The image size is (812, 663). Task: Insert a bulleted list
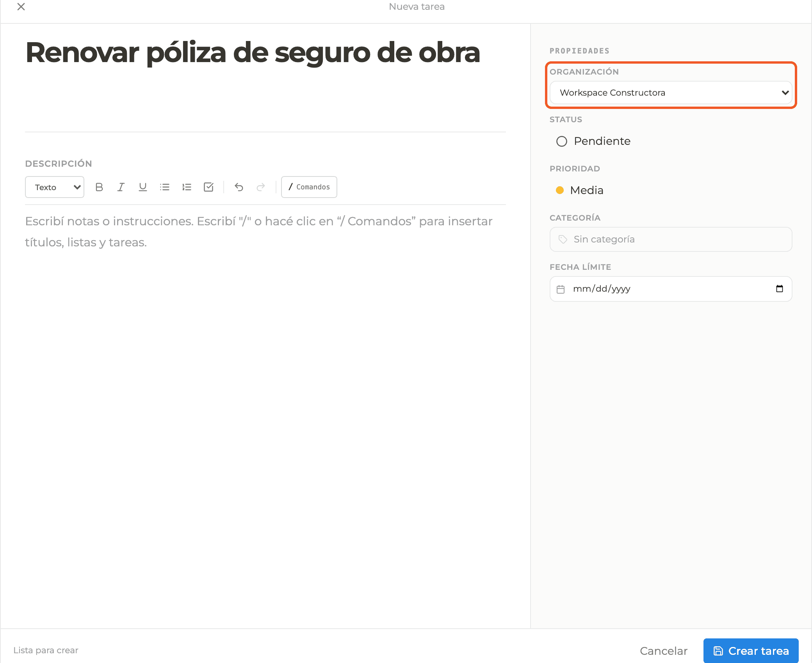pyautogui.click(x=165, y=187)
